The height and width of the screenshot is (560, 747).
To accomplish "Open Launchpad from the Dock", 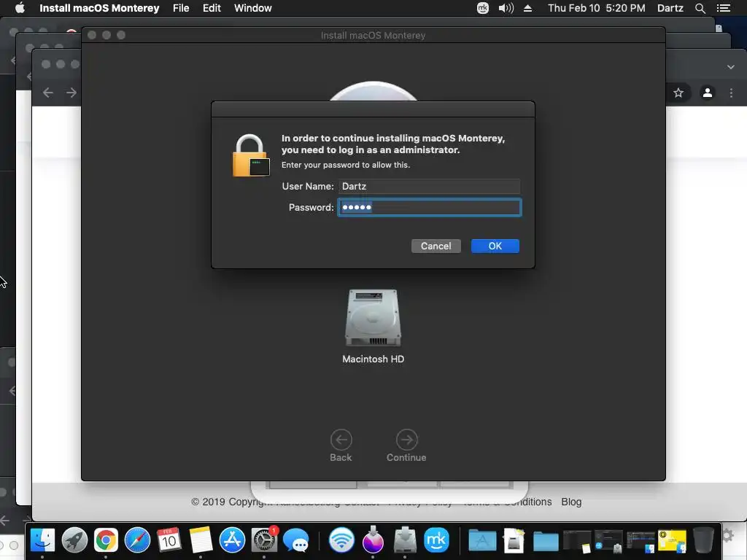I will pyautogui.click(x=74, y=540).
